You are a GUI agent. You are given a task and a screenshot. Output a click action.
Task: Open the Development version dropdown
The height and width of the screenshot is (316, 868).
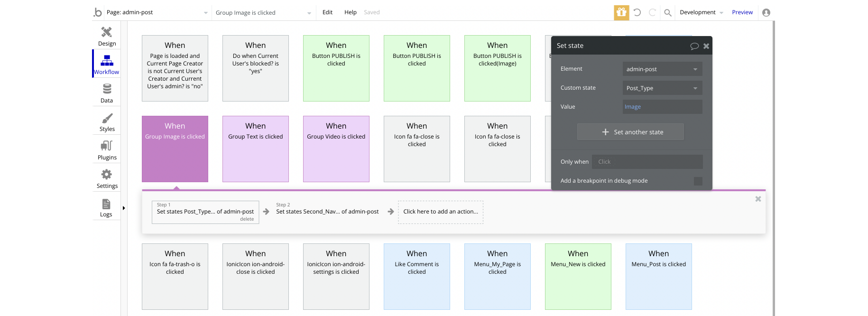(x=701, y=12)
